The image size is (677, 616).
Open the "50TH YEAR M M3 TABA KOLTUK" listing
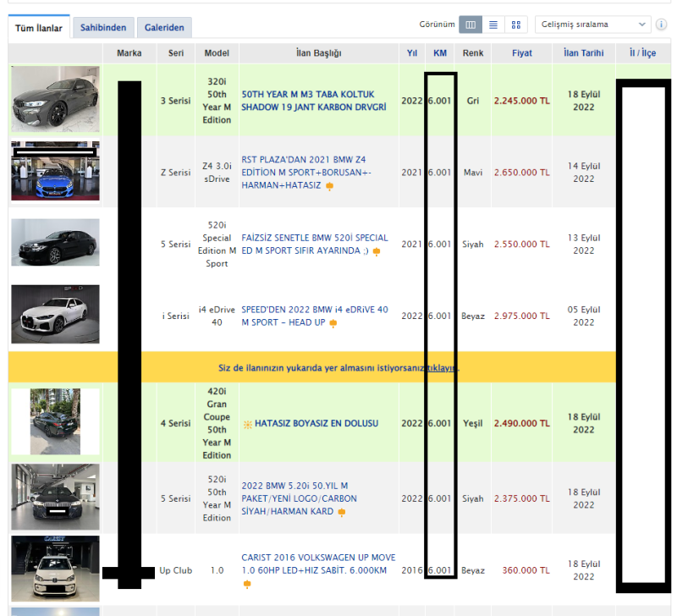(314, 101)
